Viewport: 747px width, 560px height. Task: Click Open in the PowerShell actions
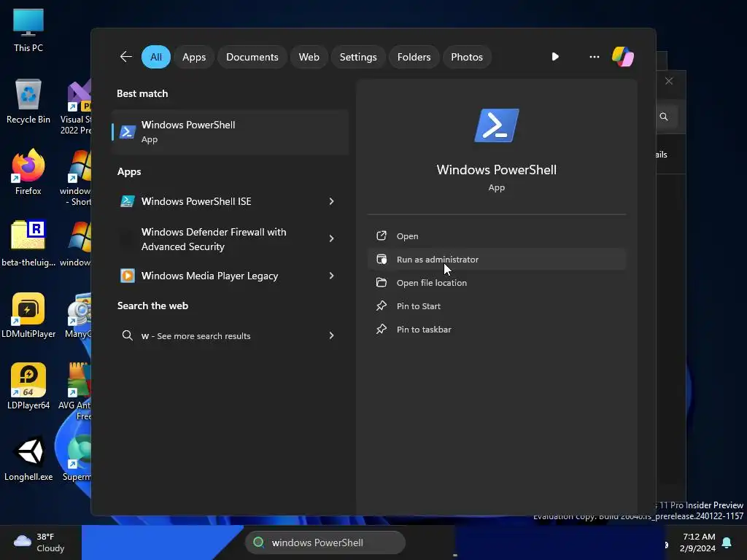pyautogui.click(x=496, y=236)
